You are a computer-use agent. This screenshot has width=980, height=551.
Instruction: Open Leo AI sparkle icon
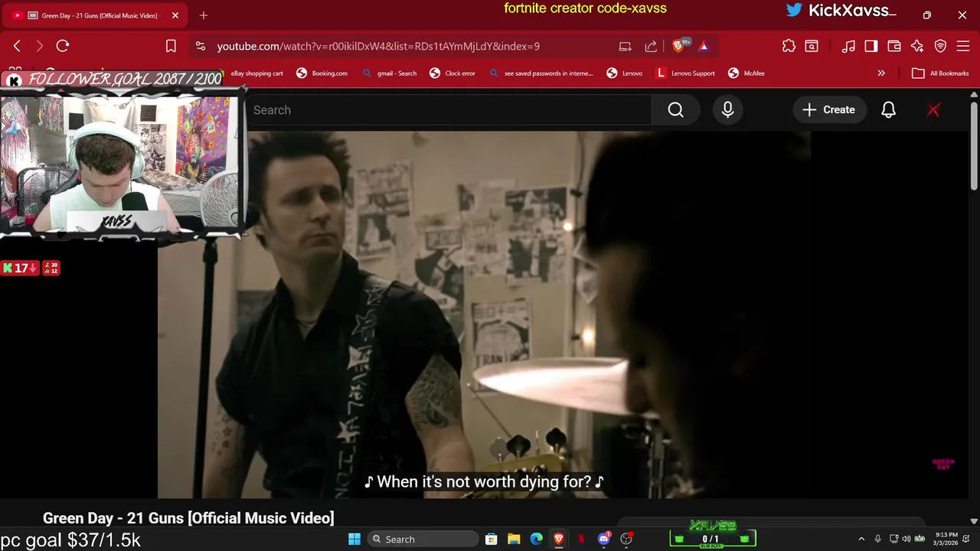[917, 46]
